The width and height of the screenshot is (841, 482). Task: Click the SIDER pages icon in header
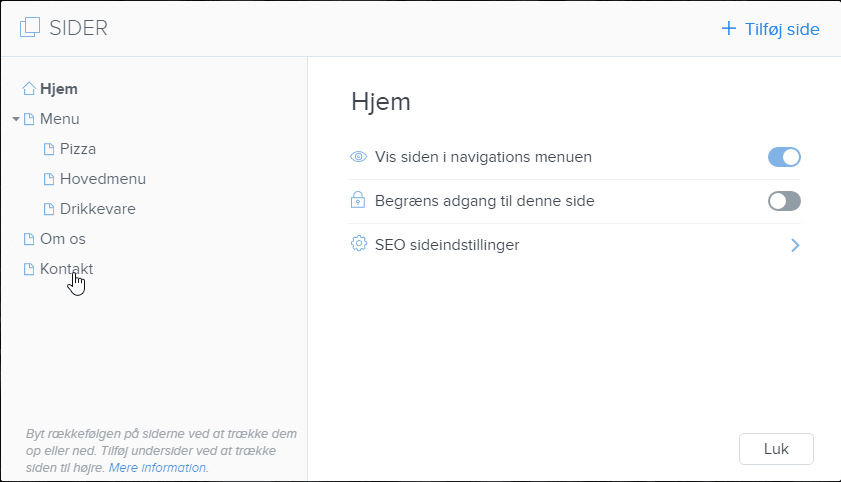tap(31, 28)
